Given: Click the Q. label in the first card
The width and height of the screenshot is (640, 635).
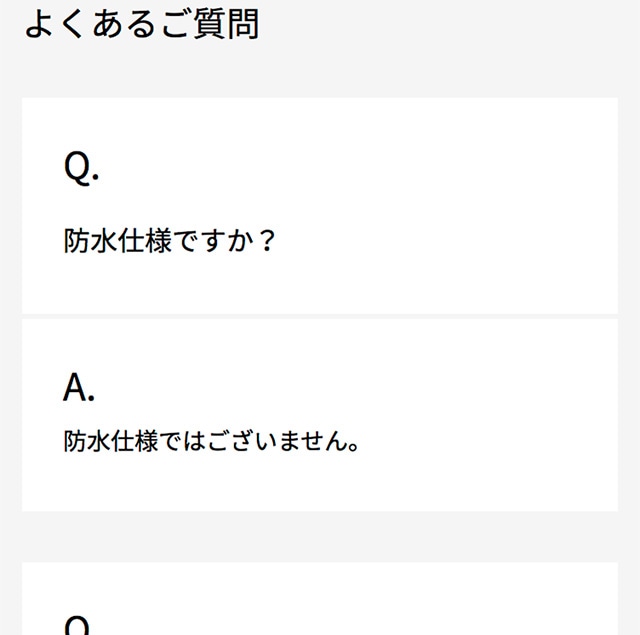Looking at the screenshot, I should (x=81, y=167).
